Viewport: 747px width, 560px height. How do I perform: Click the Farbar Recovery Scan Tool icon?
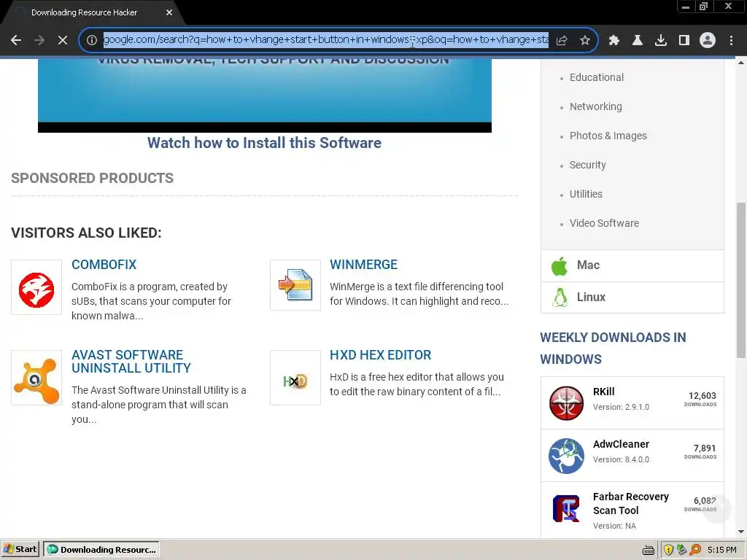566,508
